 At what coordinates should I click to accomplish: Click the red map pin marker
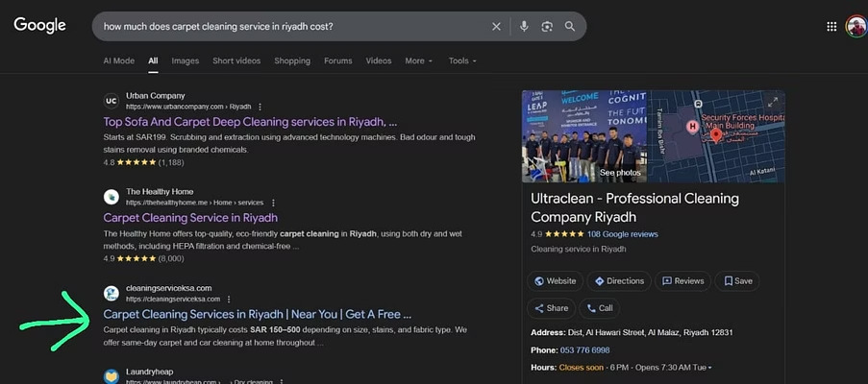click(x=715, y=135)
